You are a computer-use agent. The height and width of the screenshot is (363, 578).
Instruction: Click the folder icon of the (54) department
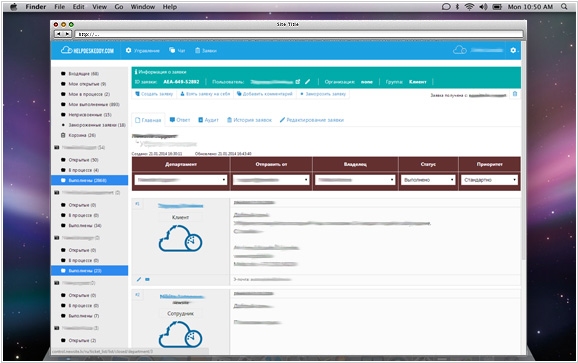tap(57, 147)
